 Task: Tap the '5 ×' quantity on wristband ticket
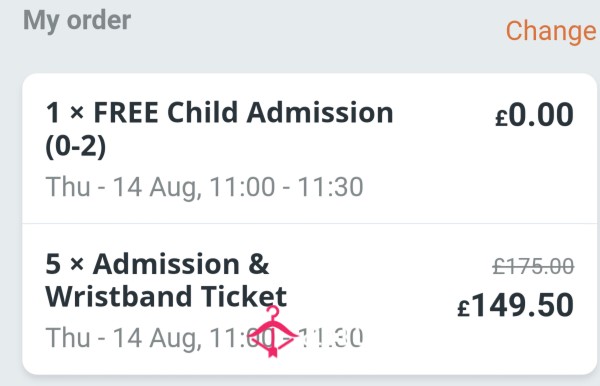tap(65, 264)
